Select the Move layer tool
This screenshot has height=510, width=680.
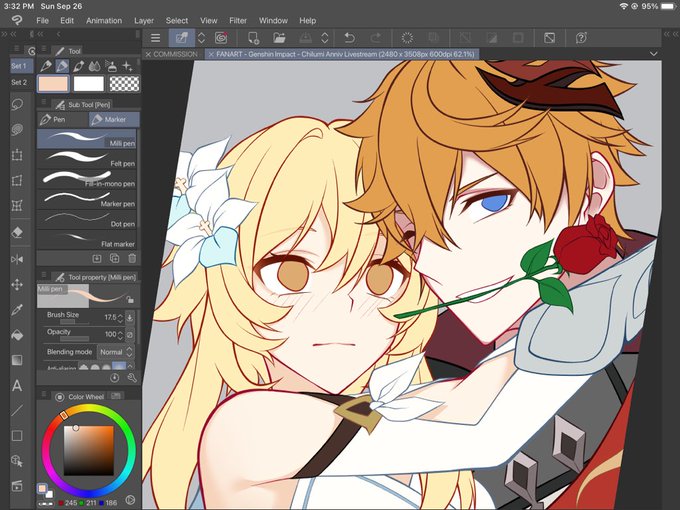[x=17, y=284]
